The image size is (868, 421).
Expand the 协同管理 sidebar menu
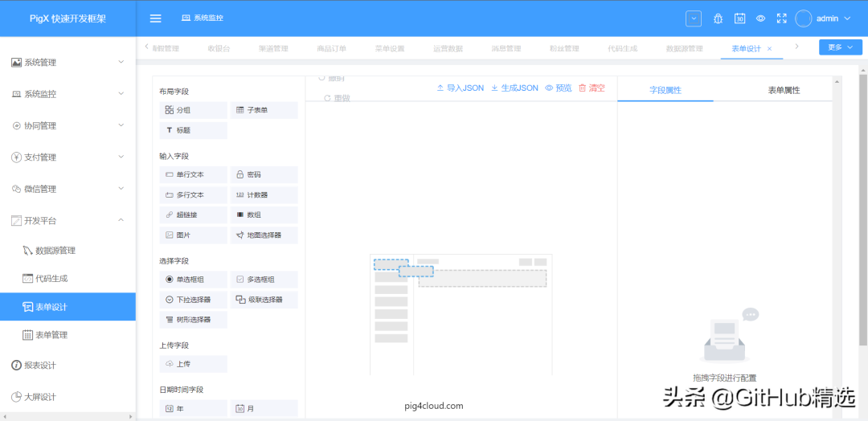tap(68, 125)
